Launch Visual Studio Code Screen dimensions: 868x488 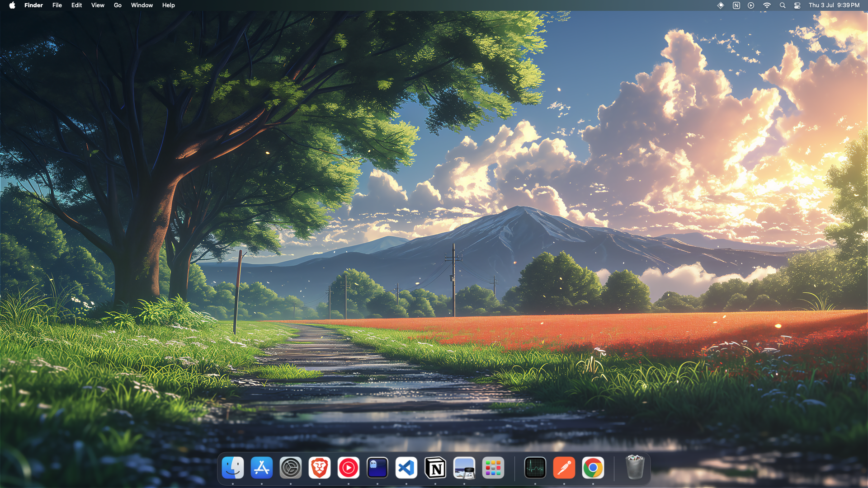[x=406, y=468]
